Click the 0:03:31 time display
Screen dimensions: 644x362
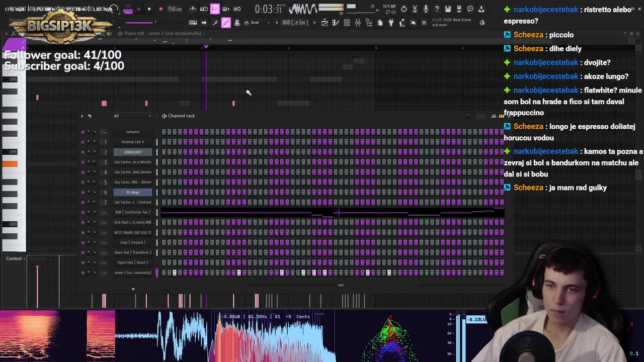(x=269, y=9)
